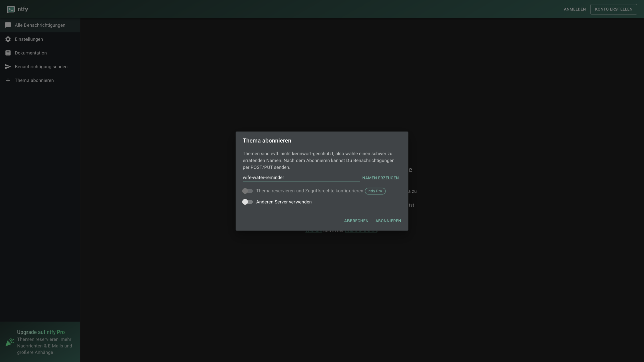Click the topic name input field

coord(301,177)
